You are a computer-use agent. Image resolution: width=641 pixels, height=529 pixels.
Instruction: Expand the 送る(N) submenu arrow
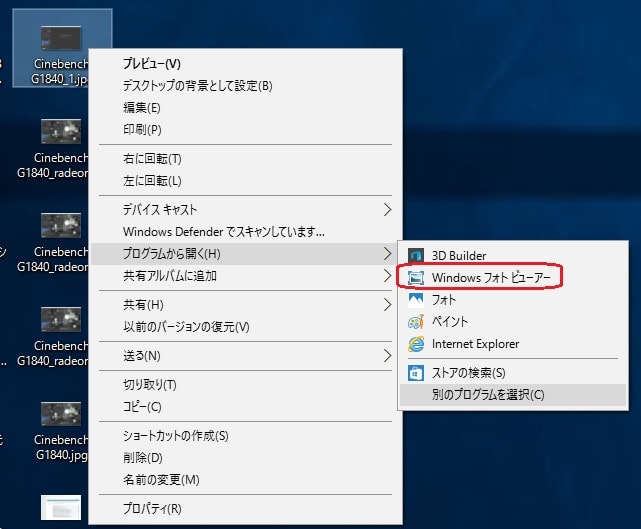point(387,356)
